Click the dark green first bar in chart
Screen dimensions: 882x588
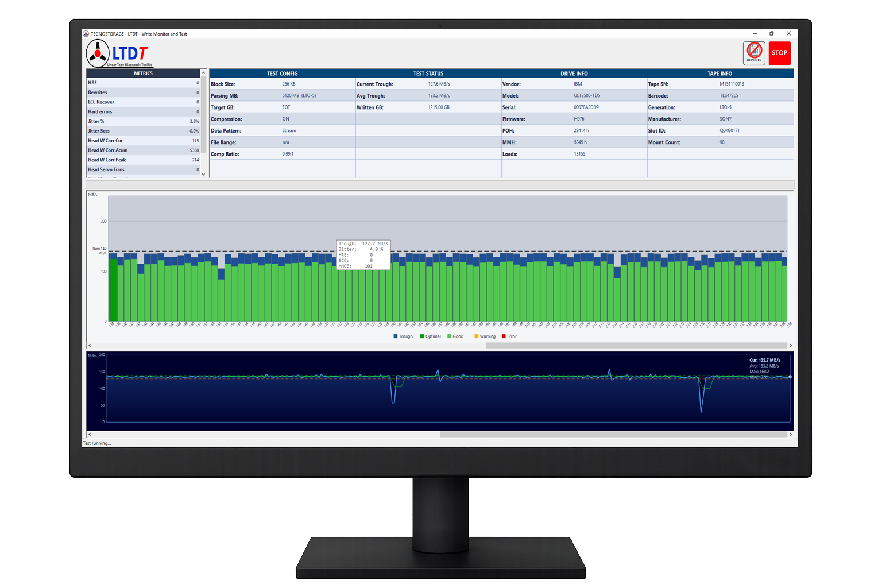point(113,290)
